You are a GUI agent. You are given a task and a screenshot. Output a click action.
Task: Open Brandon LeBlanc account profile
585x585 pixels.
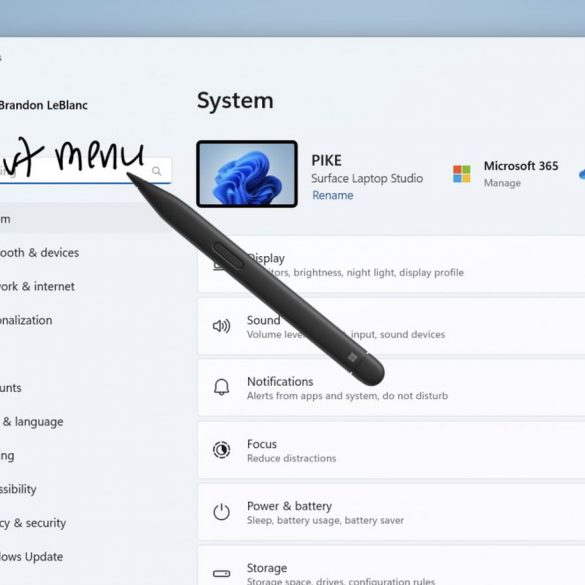(x=43, y=105)
